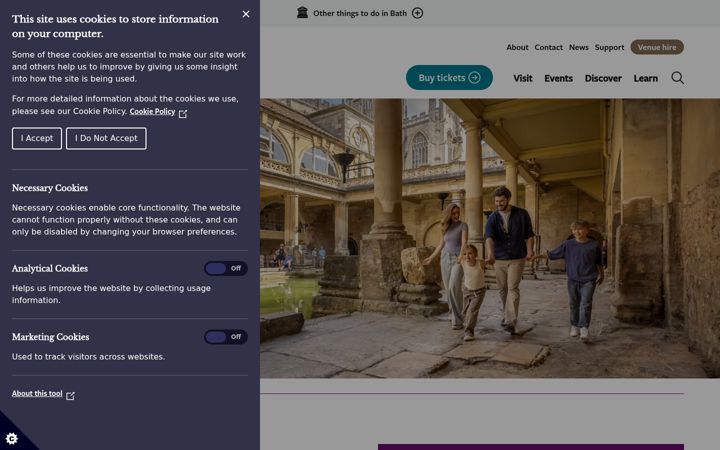The width and height of the screenshot is (720, 450).
Task: Click the museum building icon in top bar
Action: [302, 12]
